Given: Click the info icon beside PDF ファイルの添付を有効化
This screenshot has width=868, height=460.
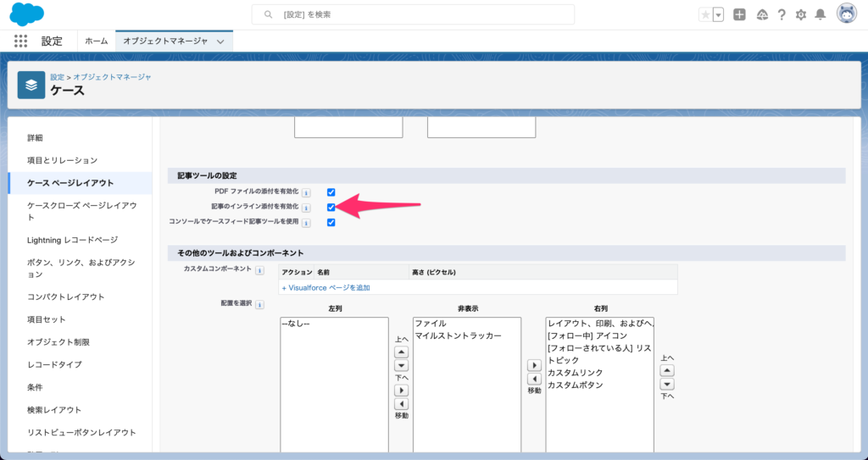Looking at the screenshot, I should pyautogui.click(x=306, y=192).
